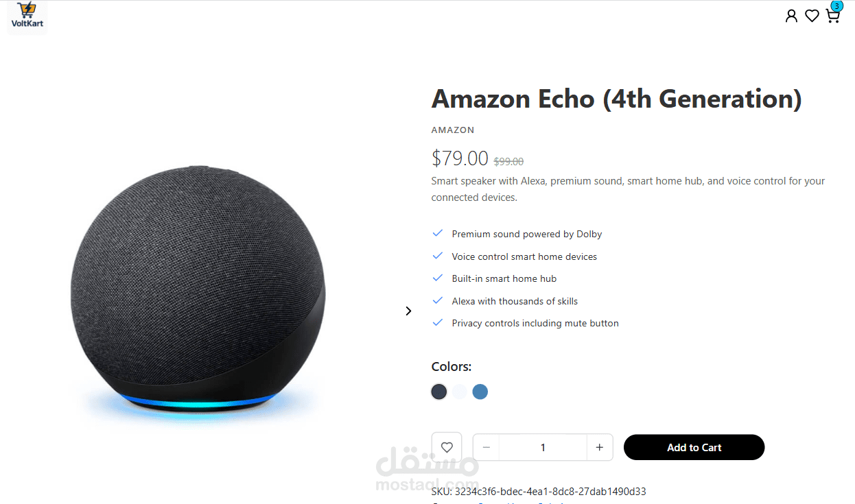
Task: Click the VoltKart logo
Action: pos(27,17)
